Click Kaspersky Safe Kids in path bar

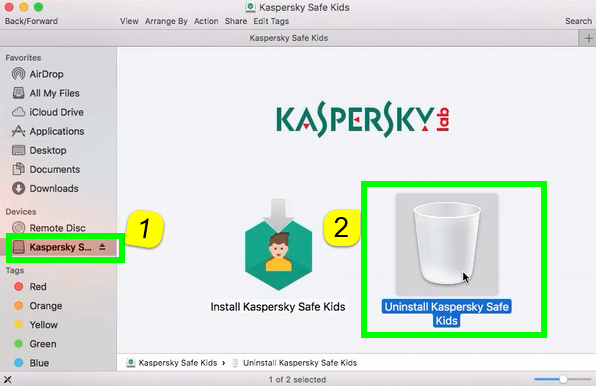[172, 362]
